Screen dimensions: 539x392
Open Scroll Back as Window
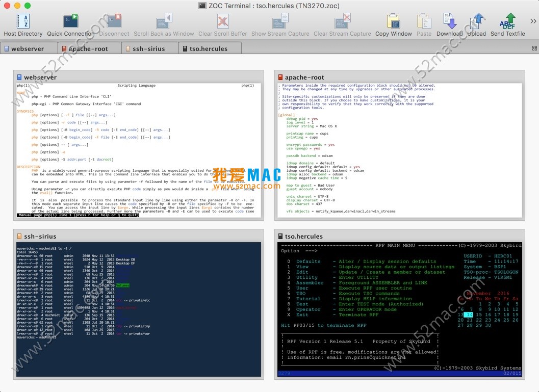click(x=164, y=25)
